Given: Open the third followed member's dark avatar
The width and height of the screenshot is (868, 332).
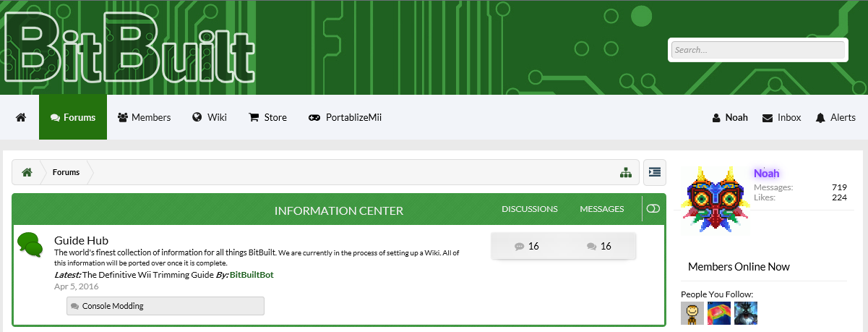Looking at the screenshot, I should (746, 313).
